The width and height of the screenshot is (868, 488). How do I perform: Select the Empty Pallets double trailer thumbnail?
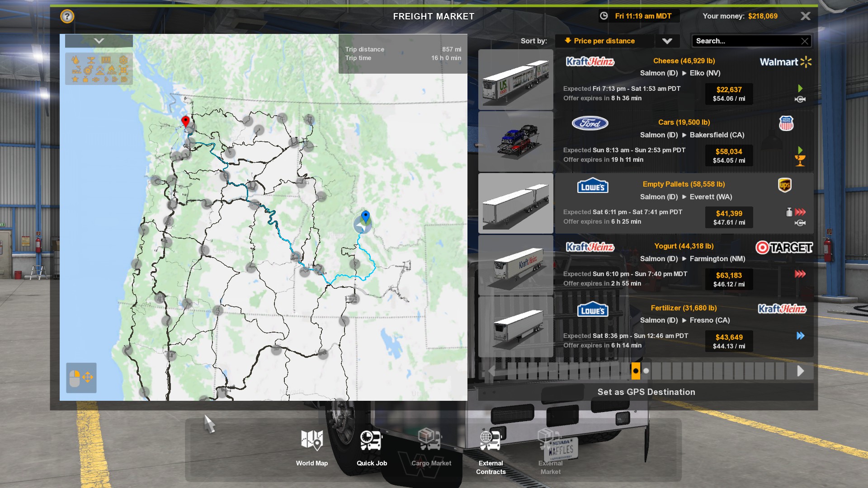pyautogui.click(x=515, y=203)
